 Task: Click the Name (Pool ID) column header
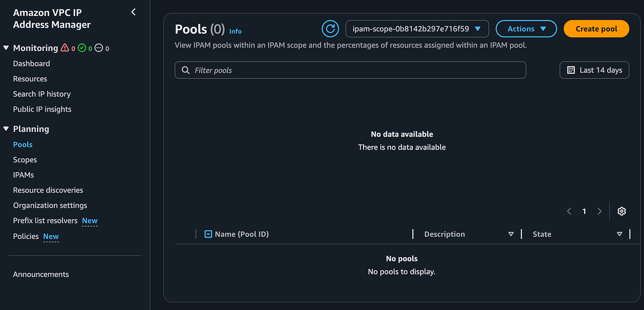[241, 234]
